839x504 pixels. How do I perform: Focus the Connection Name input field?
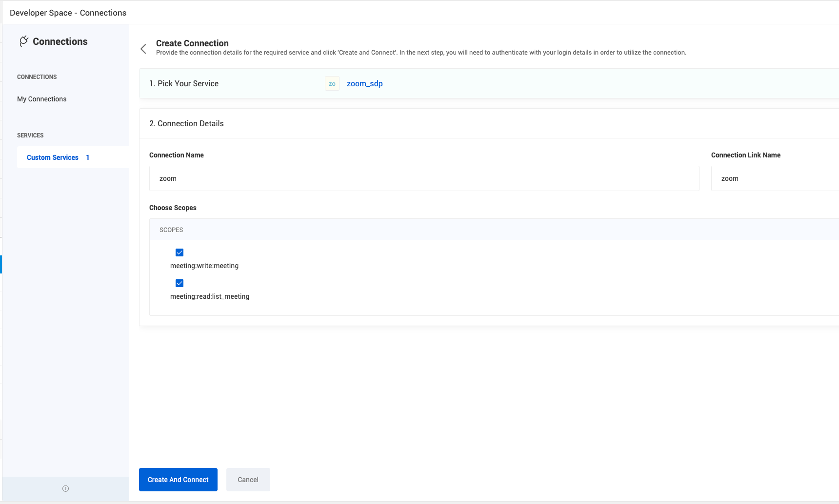click(424, 178)
